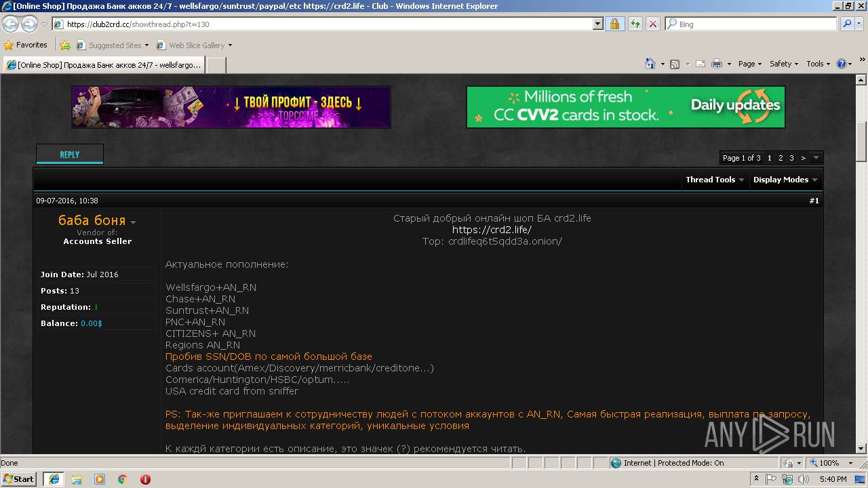Open the print options dropdown arrow
This screenshot has width=868, height=488.
click(729, 64)
